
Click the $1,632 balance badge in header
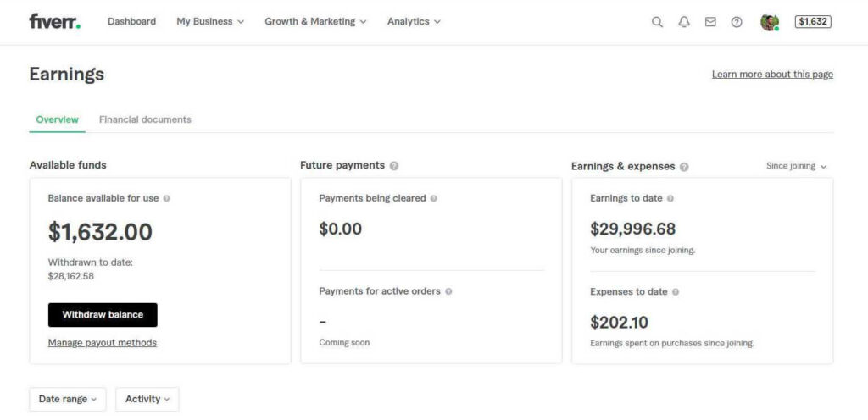point(813,21)
